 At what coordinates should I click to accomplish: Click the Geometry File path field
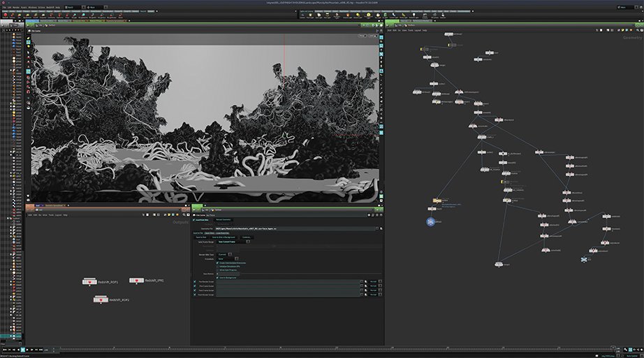click(x=295, y=229)
